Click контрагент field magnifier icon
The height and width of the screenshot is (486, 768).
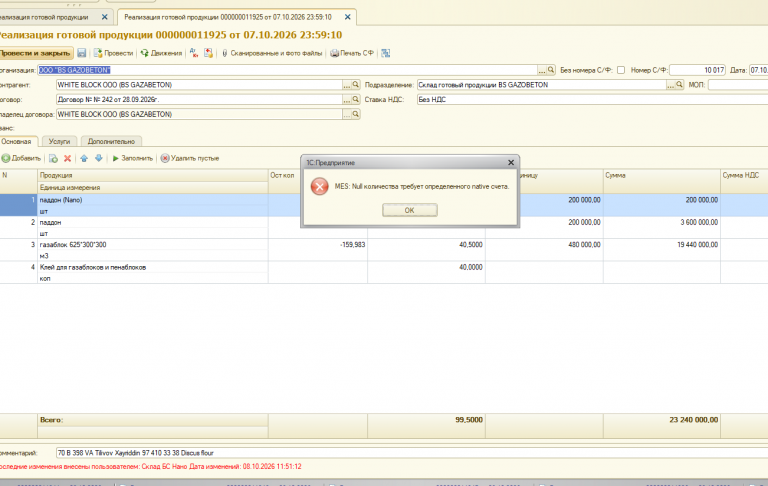356,85
